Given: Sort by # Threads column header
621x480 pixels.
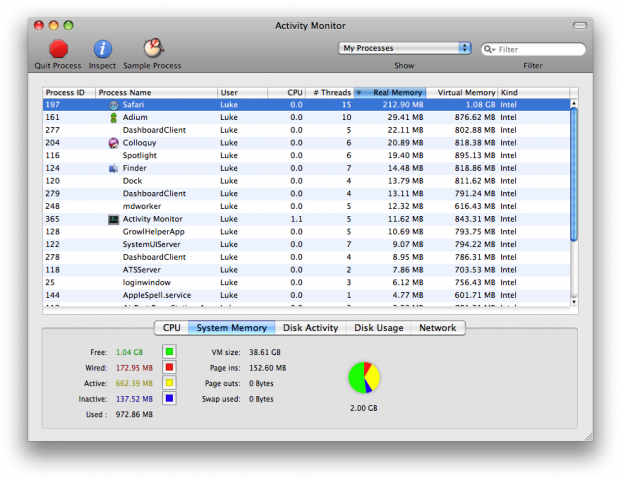Looking at the screenshot, I should tap(330, 93).
